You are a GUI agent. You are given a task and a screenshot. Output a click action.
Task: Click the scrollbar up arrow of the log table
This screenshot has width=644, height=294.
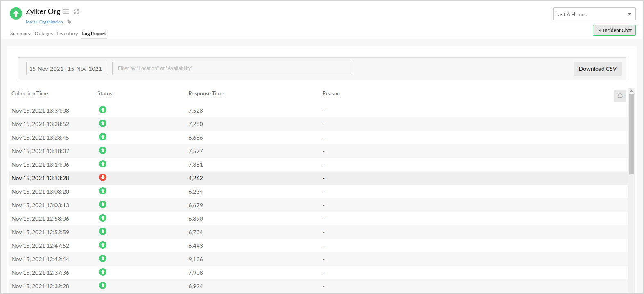tap(631, 91)
